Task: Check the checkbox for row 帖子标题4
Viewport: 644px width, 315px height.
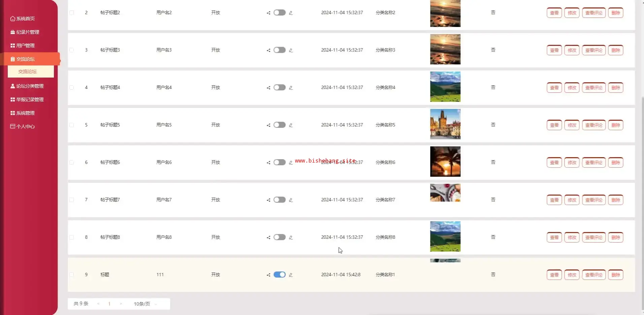Action: pyautogui.click(x=71, y=87)
